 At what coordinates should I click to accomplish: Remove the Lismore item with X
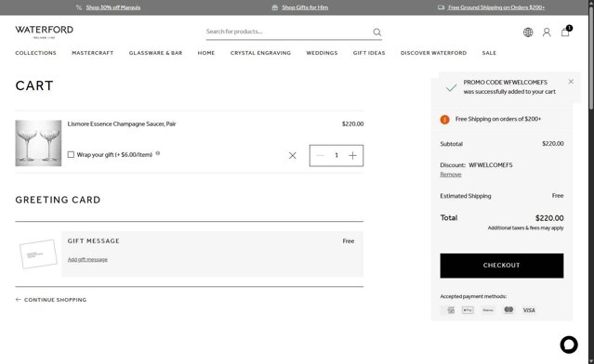point(293,155)
